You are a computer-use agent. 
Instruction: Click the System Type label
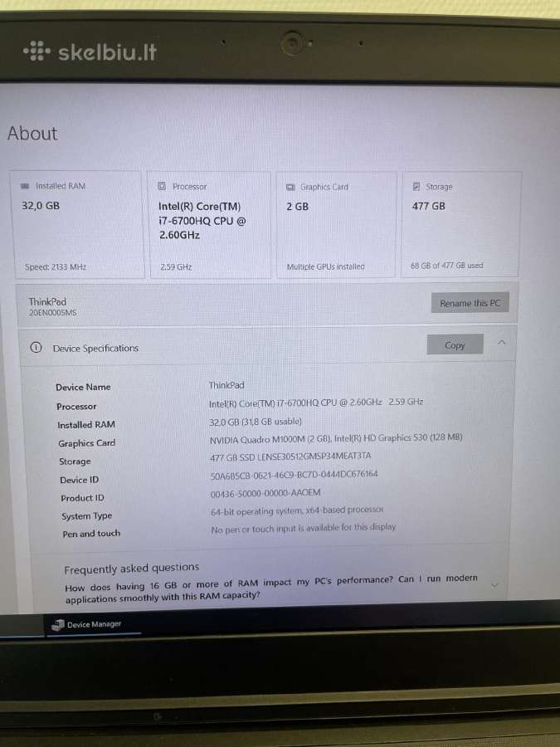click(x=86, y=516)
